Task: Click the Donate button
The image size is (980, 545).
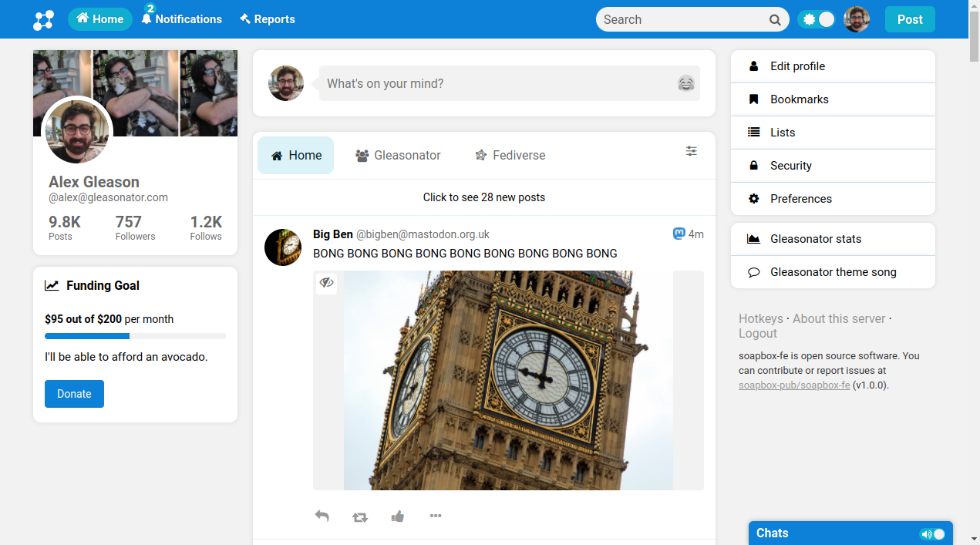Action: (74, 394)
